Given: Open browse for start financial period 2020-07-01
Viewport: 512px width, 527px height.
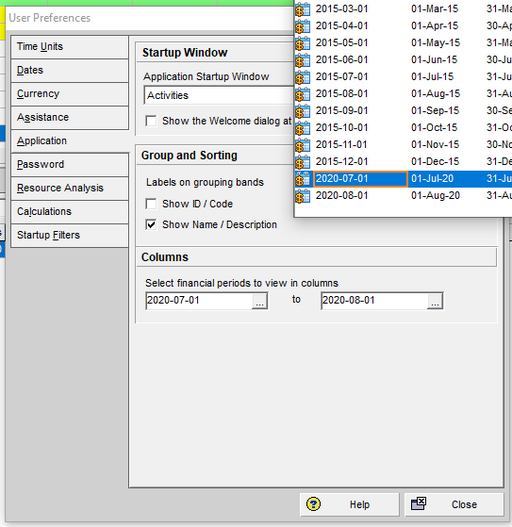Looking at the screenshot, I should click(x=260, y=301).
